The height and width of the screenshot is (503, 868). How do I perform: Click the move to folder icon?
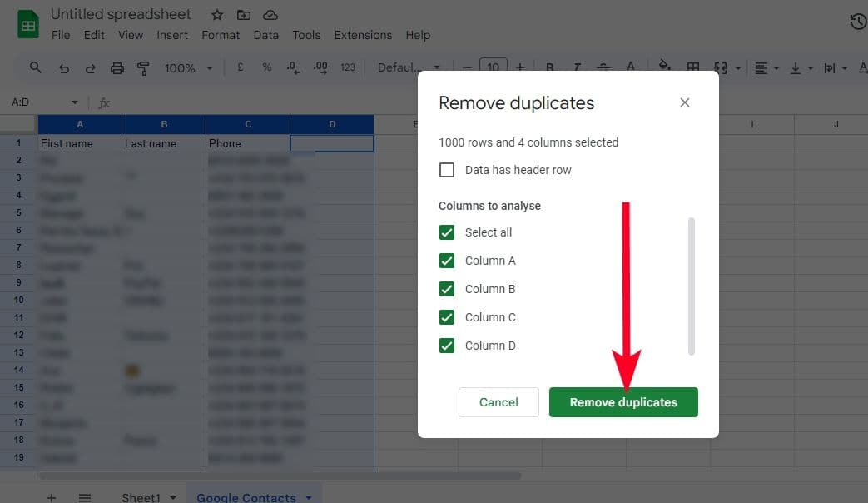click(x=243, y=15)
